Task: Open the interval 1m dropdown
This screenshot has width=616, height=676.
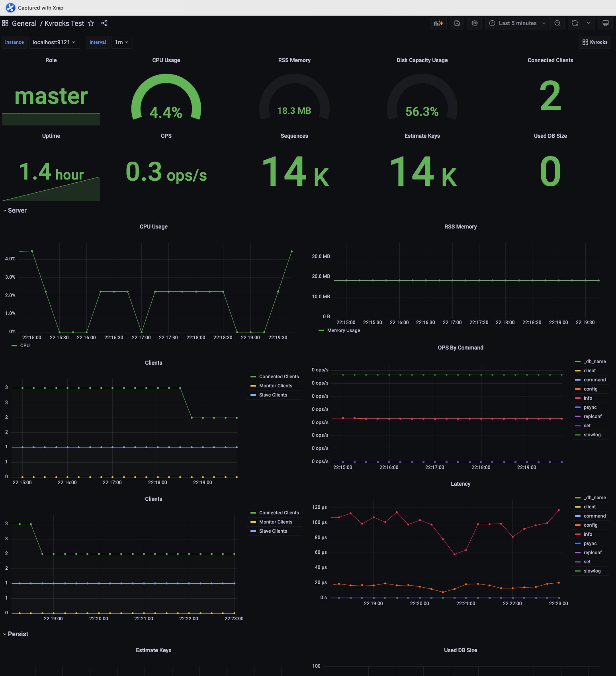Action: click(x=121, y=42)
